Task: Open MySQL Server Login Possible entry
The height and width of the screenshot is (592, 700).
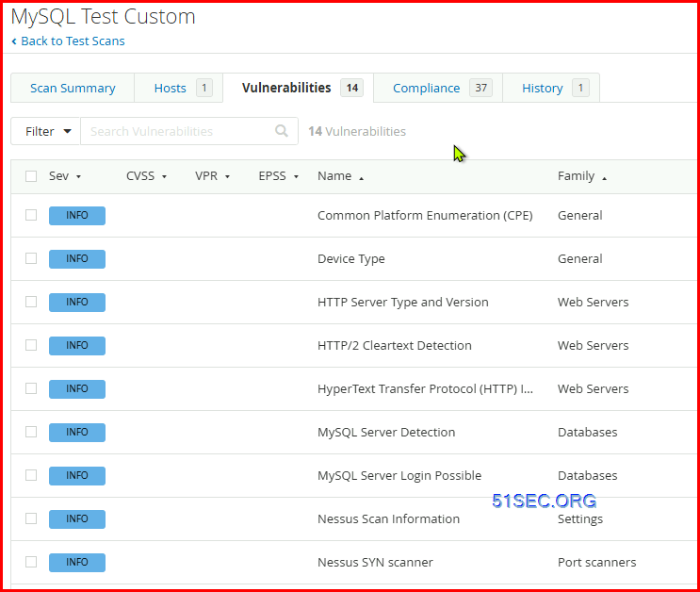Action: tap(399, 475)
